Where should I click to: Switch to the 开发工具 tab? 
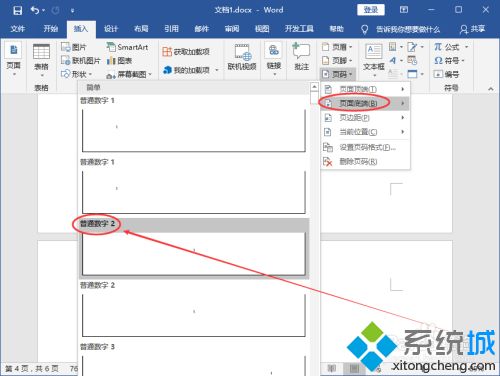click(299, 29)
